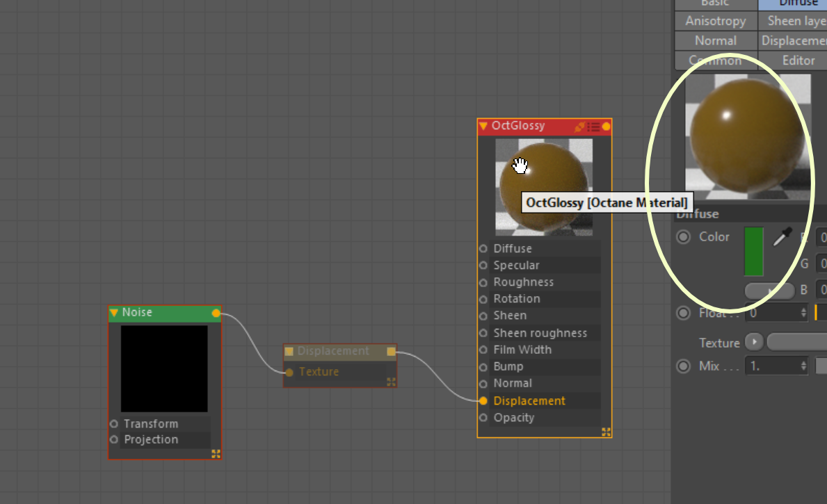Click the Normal input port on OctGlossy
This screenshot has height=504, width=827.
point(483,383)
